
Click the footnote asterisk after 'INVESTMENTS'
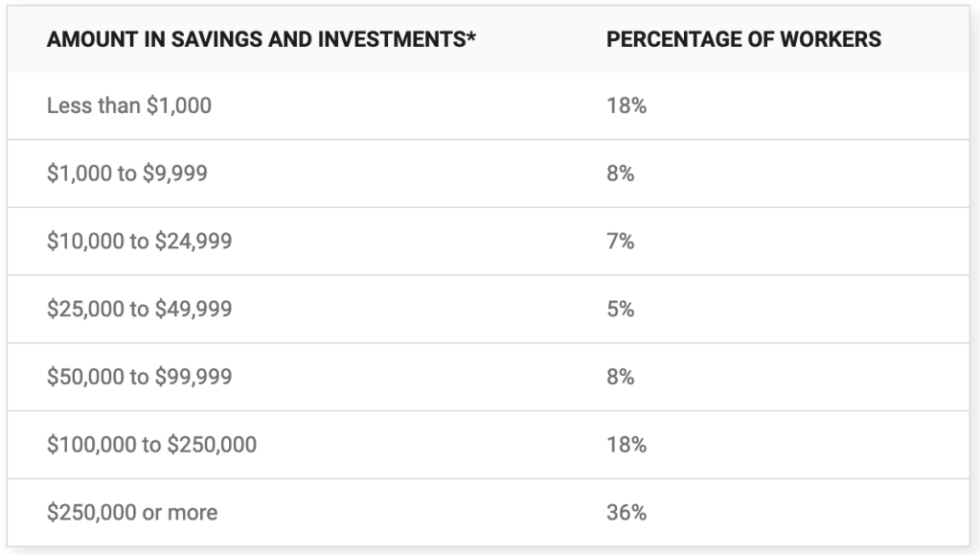pos(471,38)
